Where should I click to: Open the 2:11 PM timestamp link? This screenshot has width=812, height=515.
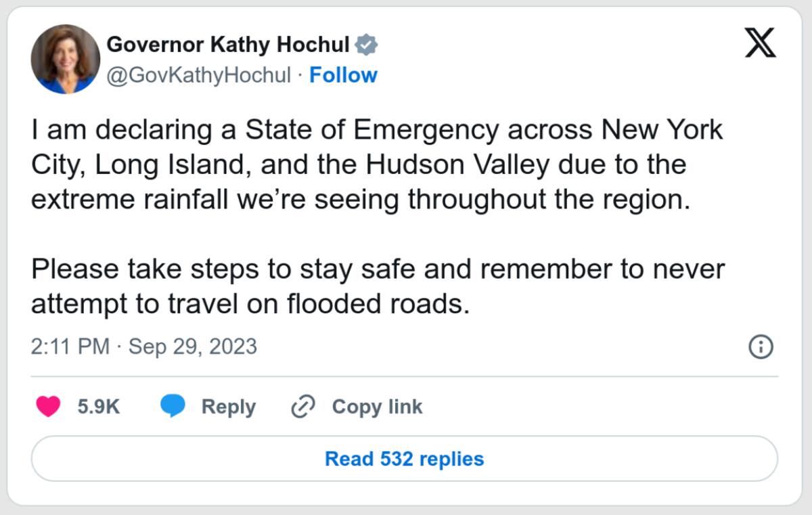(70, 347)
